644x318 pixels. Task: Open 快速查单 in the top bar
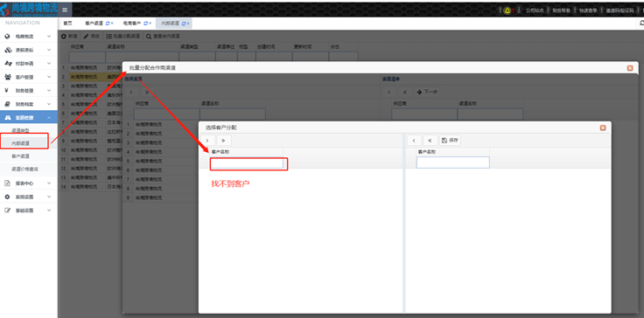pyautogui.click(x=588, y=10)
